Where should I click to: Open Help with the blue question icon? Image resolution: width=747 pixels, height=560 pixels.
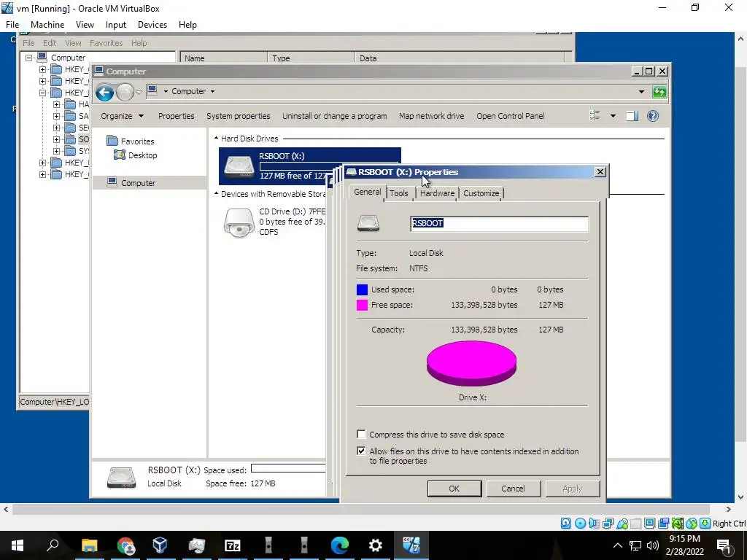[653, 116]
